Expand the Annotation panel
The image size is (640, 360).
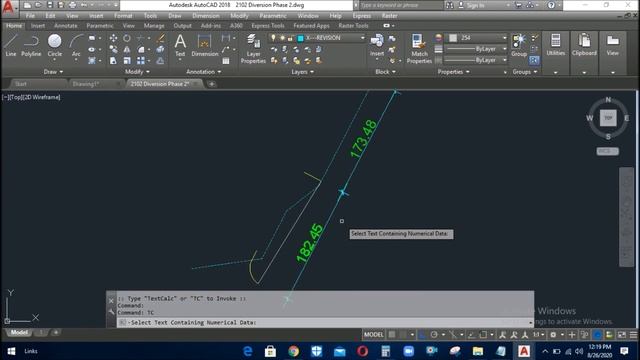(203, 72)
